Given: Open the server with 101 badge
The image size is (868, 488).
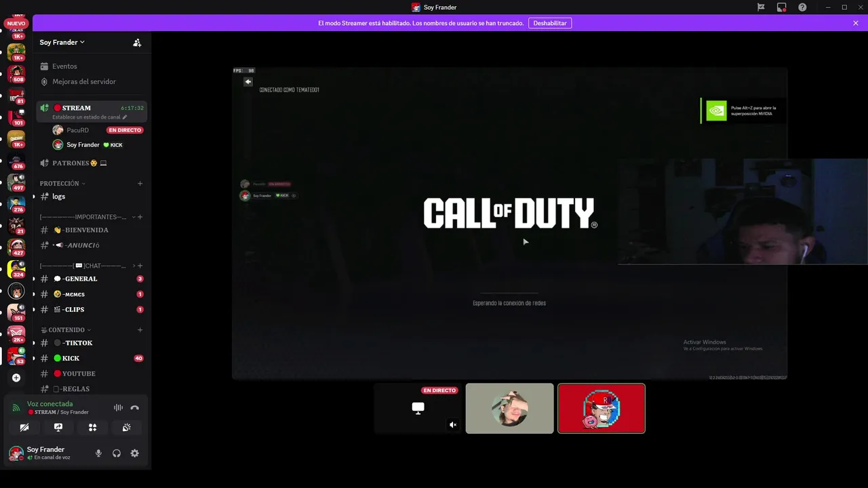Looking at the screenshot, I should pyautogui.click(x=16, y=117).
